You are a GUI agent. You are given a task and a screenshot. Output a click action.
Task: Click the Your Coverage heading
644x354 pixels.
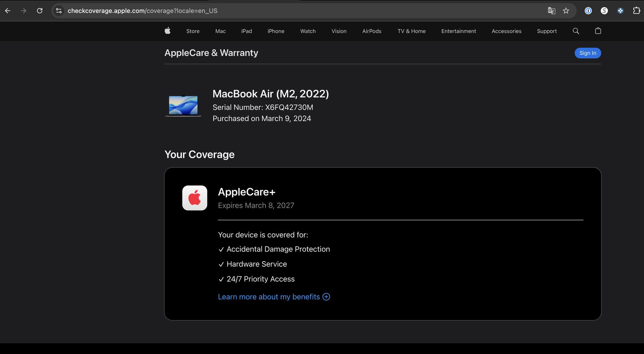coord(199,154)
